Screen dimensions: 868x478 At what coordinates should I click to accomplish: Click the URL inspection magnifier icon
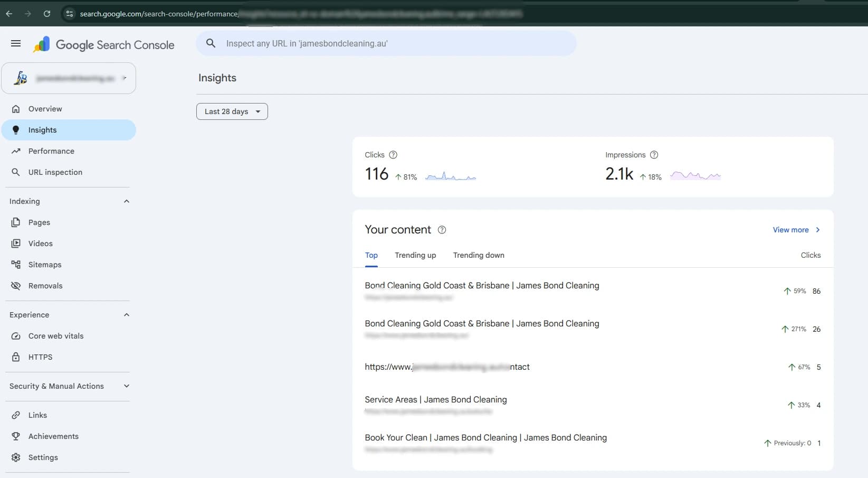click(x=16, y=172)
